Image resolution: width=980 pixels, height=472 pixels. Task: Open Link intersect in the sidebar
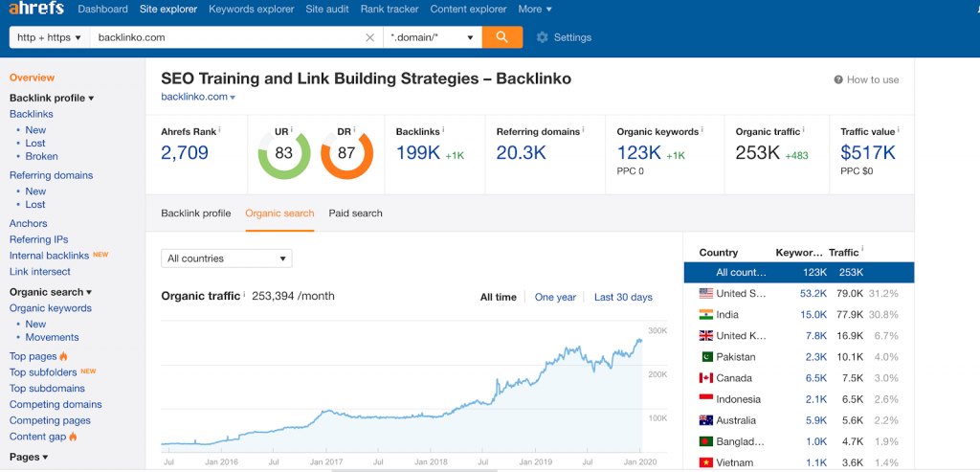40,271
